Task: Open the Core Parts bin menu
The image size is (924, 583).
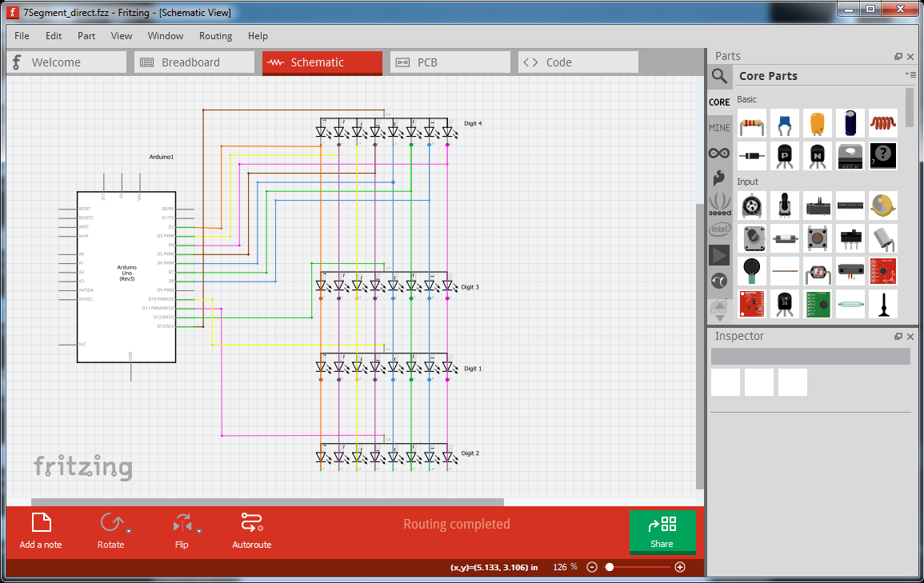Action: coord(910,75)
